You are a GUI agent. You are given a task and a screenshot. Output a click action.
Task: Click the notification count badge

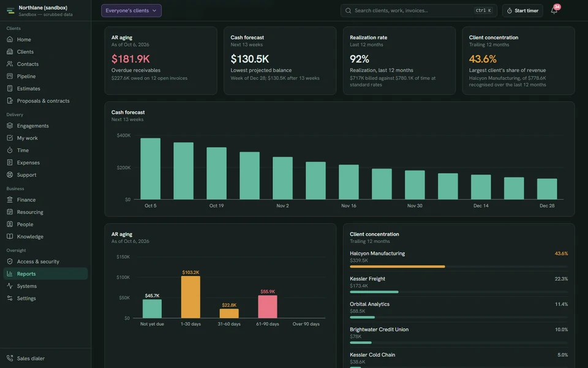[x=557, y=7]
